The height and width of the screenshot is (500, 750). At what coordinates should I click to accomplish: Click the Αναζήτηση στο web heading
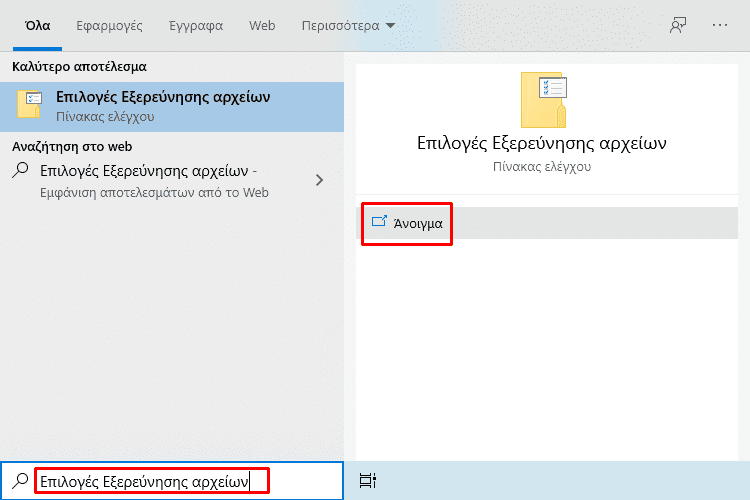point(72,146)
